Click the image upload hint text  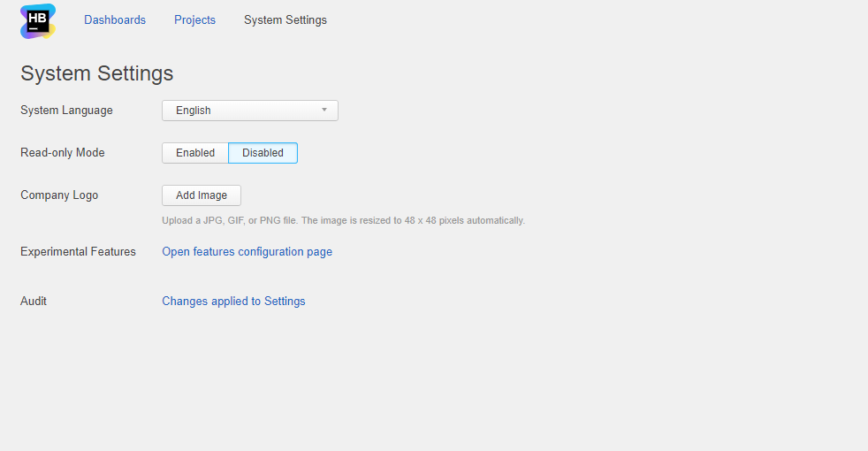click(x=343, y=220)
